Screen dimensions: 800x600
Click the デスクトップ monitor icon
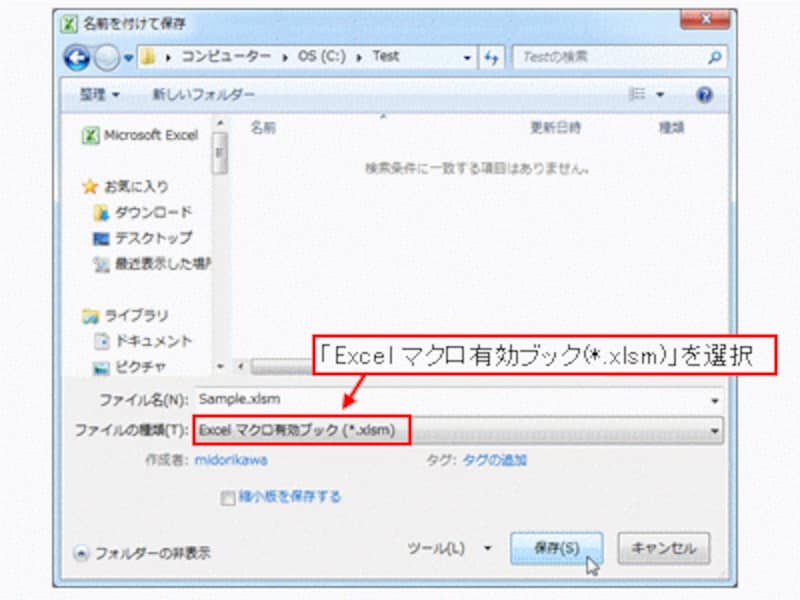click(x=101, y=239)
